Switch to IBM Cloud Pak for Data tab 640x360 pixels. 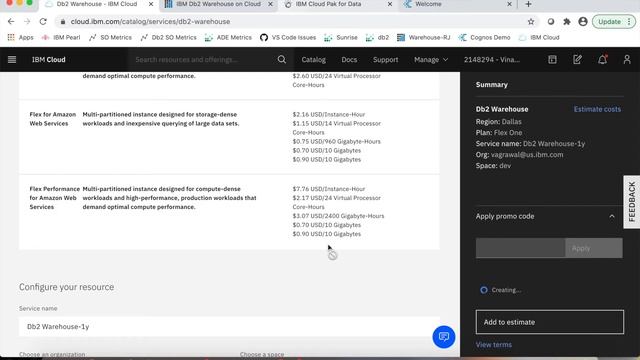point(328,4)
